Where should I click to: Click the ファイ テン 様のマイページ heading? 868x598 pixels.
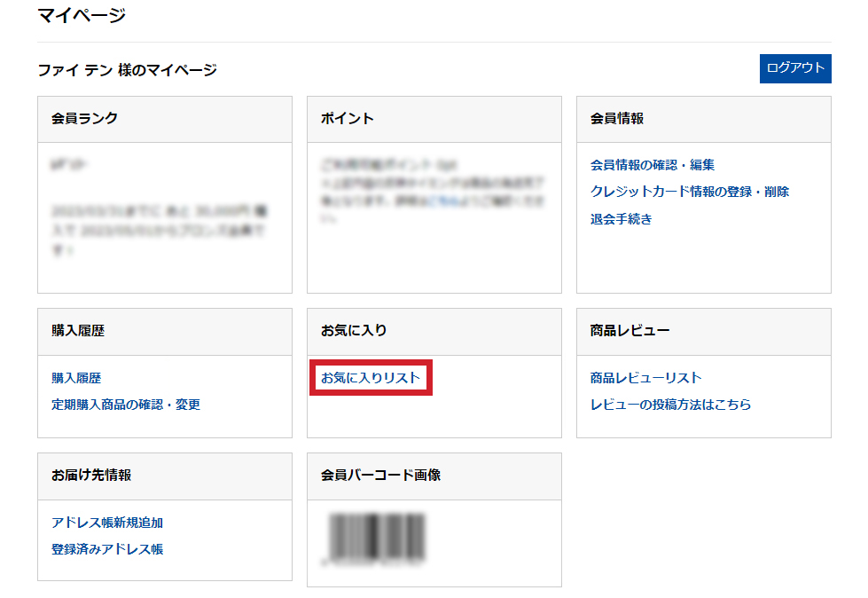click(x=127, y=69)
